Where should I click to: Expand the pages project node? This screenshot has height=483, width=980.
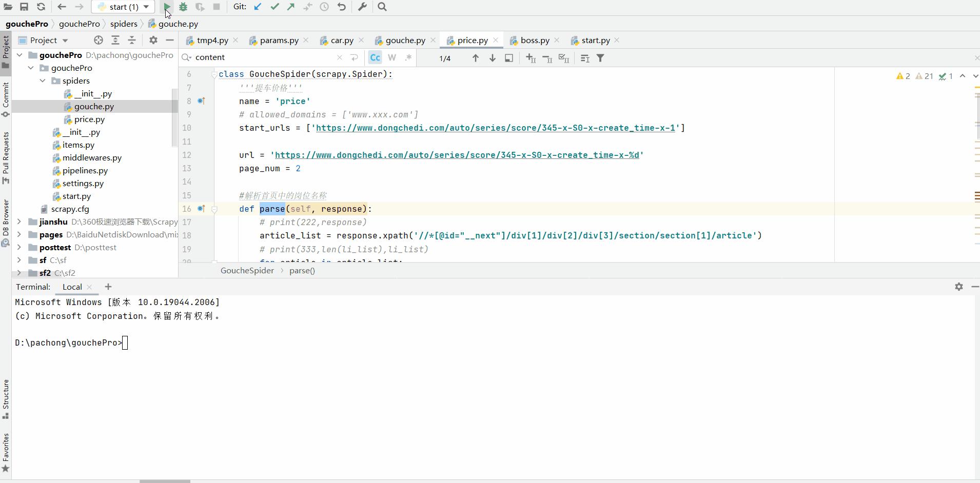coord(19,234)
